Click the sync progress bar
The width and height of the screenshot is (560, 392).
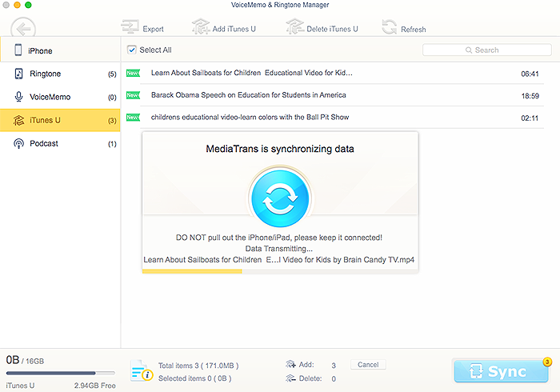point(280,272)
